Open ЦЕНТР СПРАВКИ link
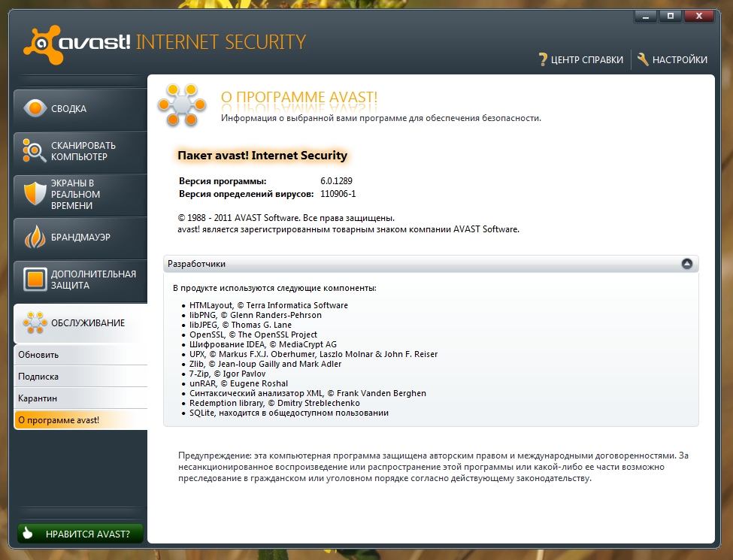The width and height of the screenshot is (733, 560). [586, 60]
